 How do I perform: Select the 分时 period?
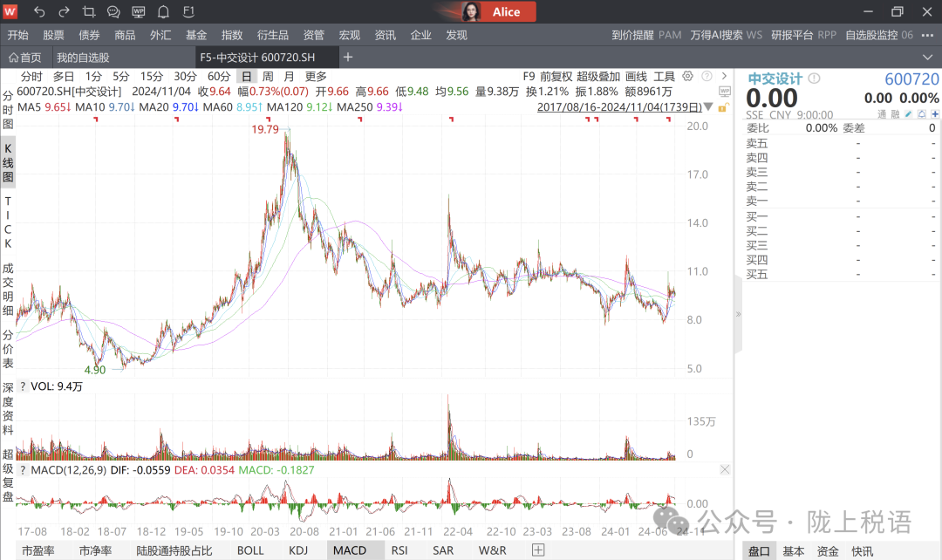coord(31,76)
